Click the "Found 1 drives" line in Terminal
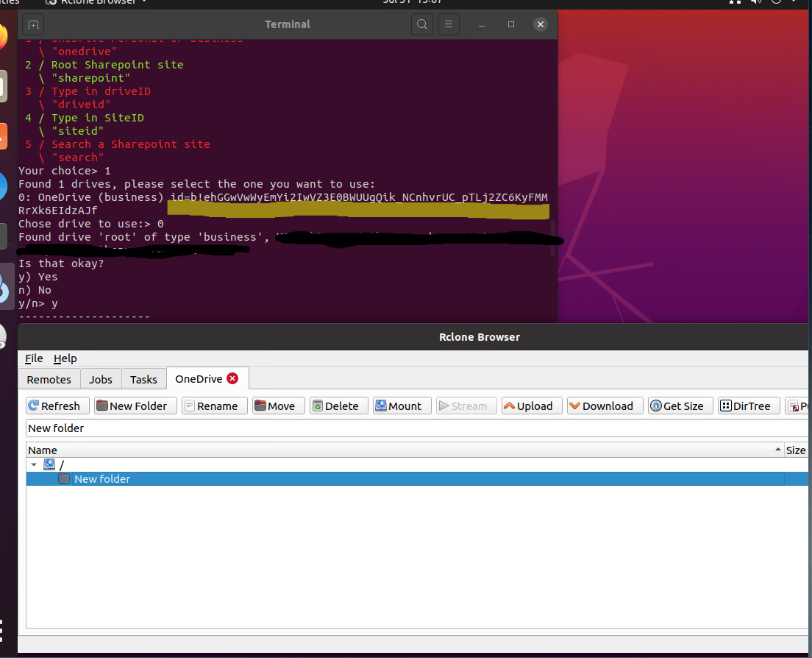This screenshot has width=812, height=658. pyautogui.click(x=196, y=184)
